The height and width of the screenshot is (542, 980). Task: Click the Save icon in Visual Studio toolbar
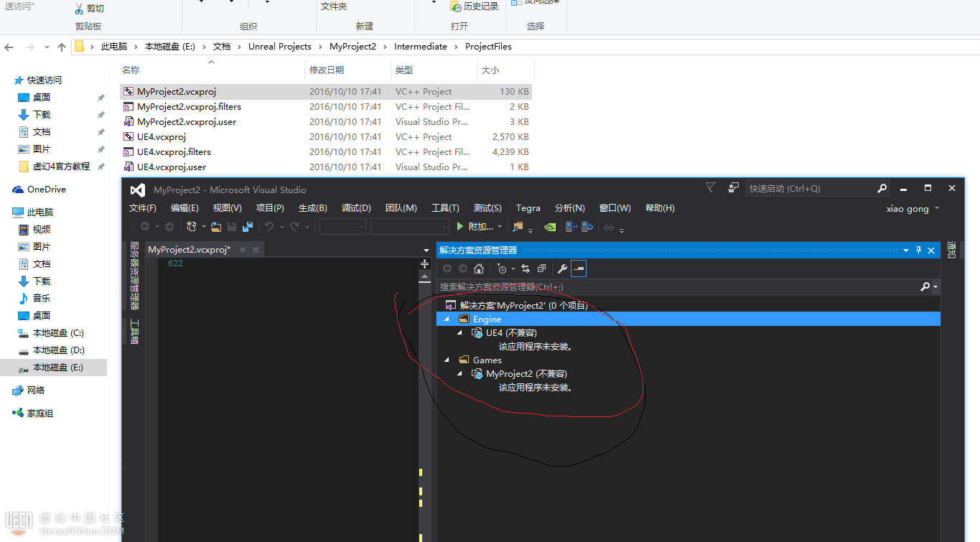[x=232, y=227]
